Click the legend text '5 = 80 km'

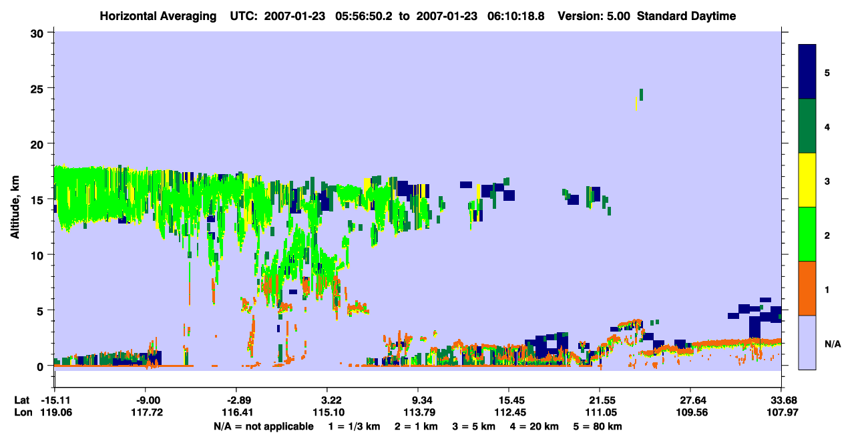click(x=597, y=426)
